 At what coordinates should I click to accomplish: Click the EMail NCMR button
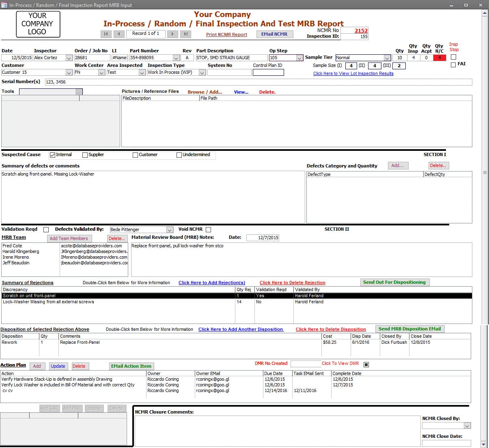pos(274,34)
